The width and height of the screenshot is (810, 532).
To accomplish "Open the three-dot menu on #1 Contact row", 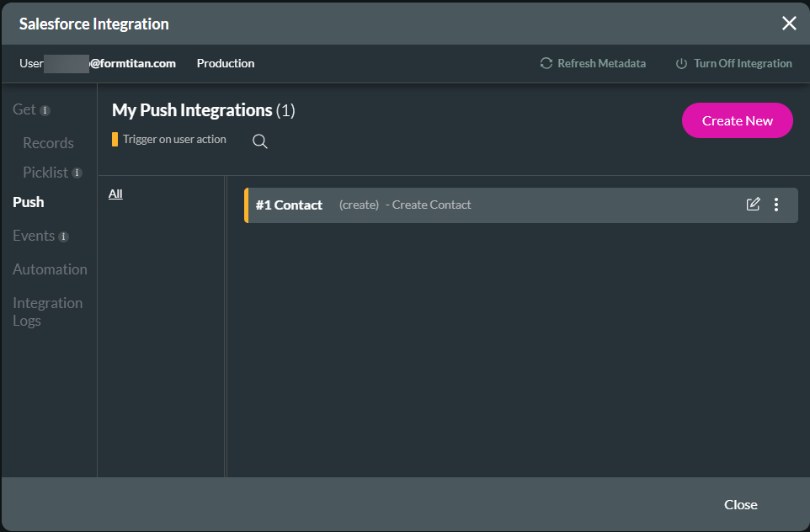I will (775, 204).
